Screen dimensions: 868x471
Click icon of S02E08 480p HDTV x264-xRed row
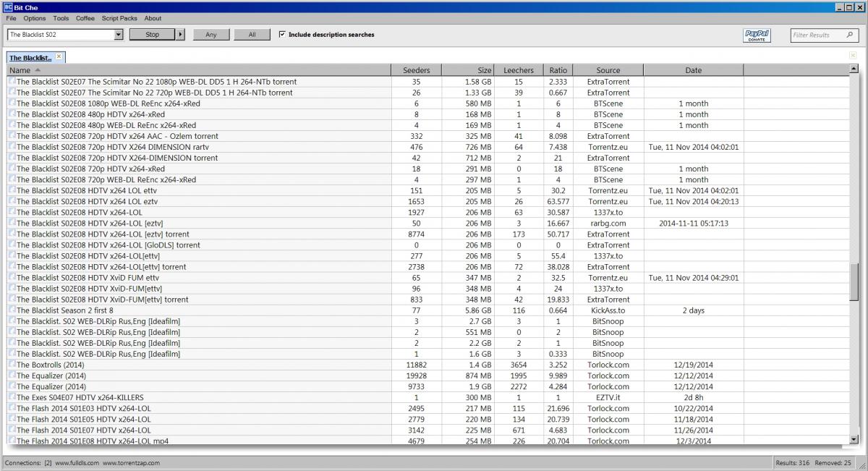click(x=12, y=114)
